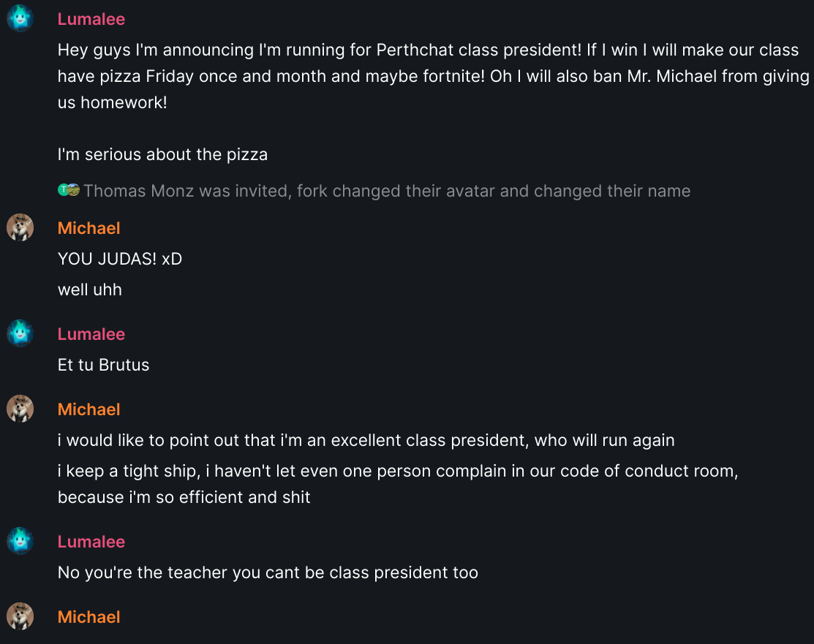Click the 'well uhh' message
Image resolution: width=814 pixels, height=644 pixels.
(90, 289)
